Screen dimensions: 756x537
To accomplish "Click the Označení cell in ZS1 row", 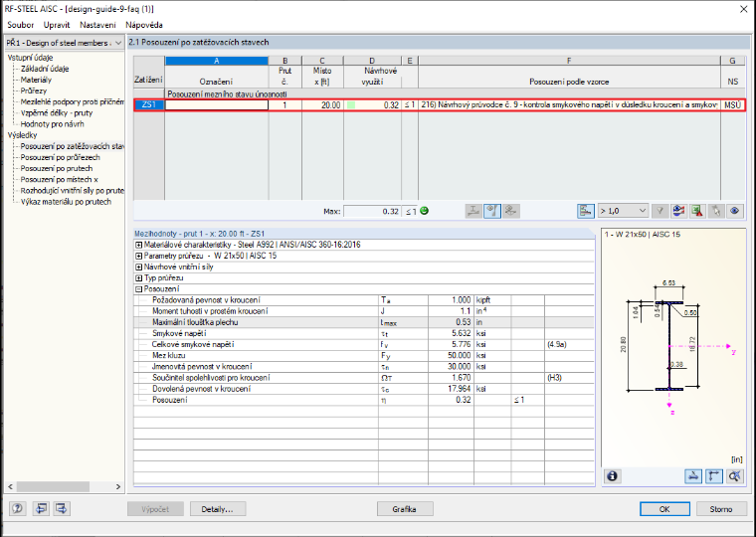I will tap(217, 104).
